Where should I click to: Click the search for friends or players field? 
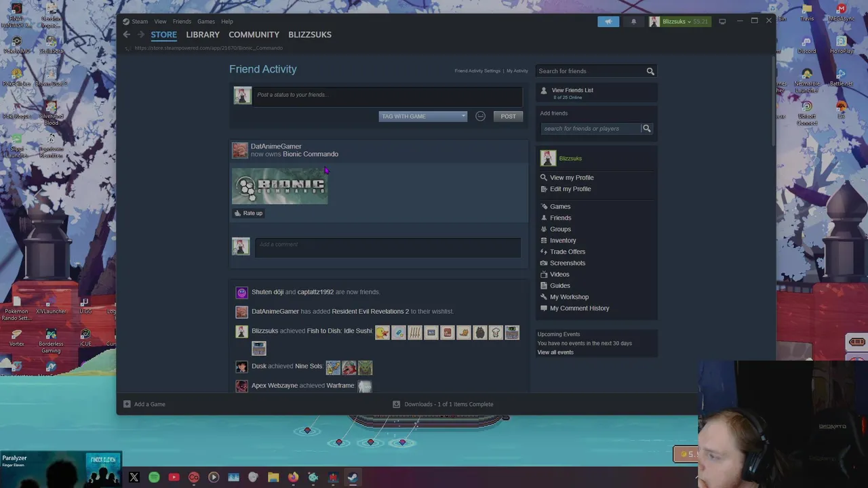(x=591, y=129)
